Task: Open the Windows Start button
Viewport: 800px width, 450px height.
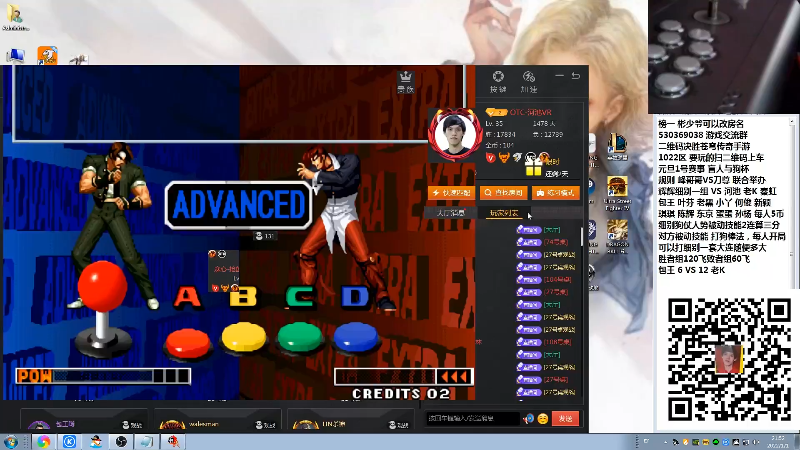Action: click(10, 442)
